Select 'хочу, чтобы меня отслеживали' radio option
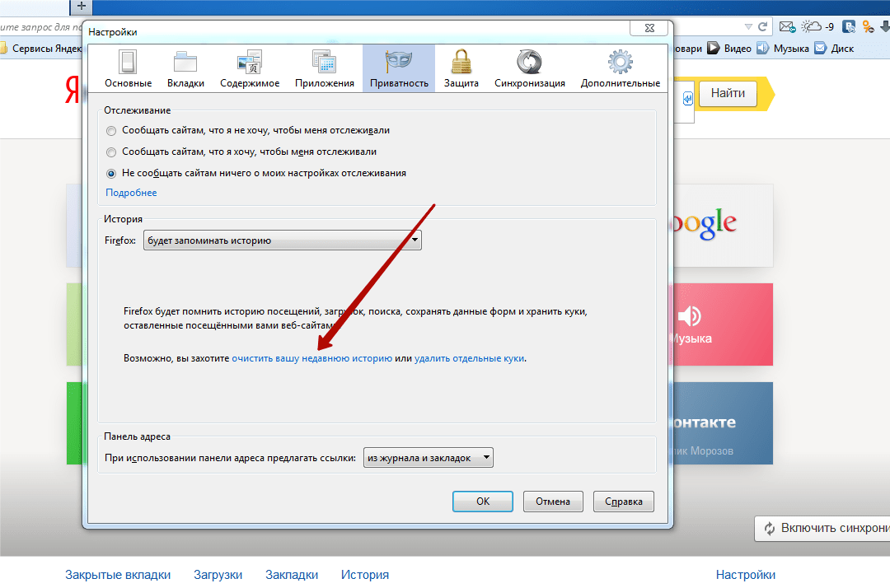The image size is (890, 588). click(111, 152)
